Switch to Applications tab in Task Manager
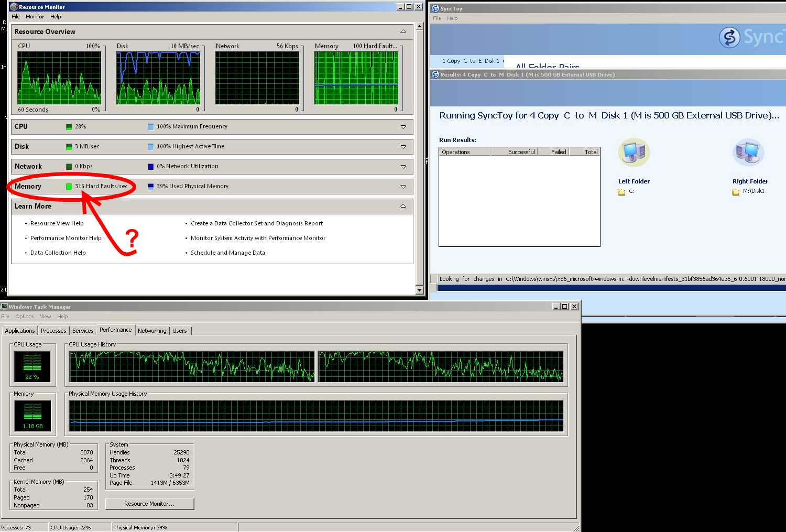 tap(20, 331)
